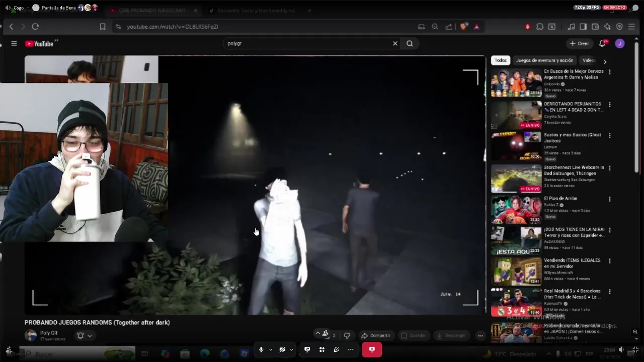644x362 pixels.
Task: Open options menu for 'Sustos y mas Sustos'
Action: (x=610, y=136)
